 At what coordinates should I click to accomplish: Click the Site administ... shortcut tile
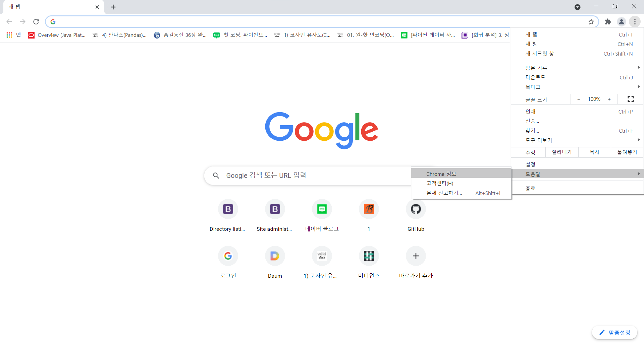tap(275, 216)
